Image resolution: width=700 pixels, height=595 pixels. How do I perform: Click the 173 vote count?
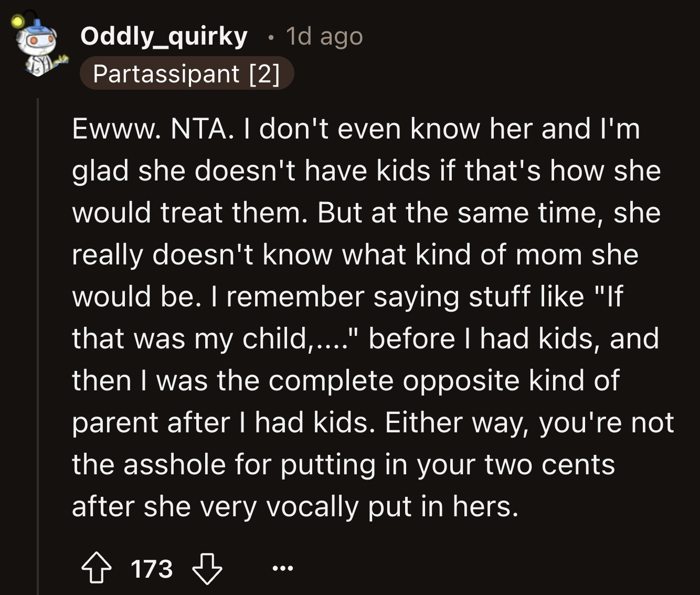pyautogui.click(x=151, y=569)
